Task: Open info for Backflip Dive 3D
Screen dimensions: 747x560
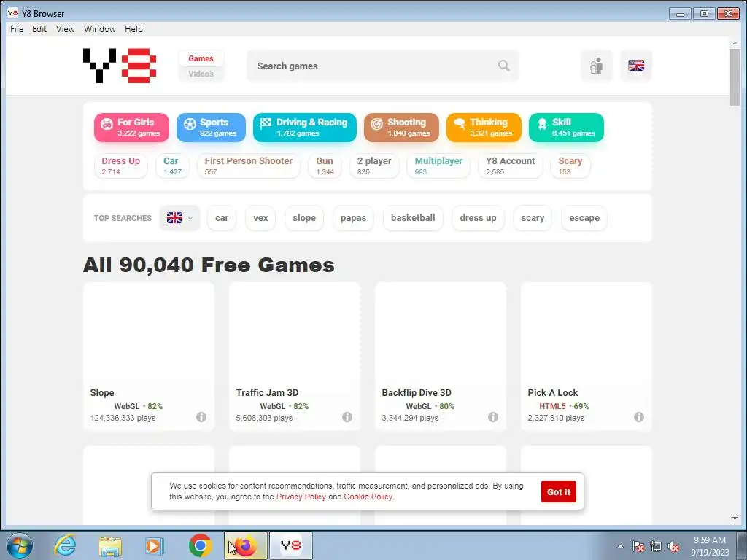Action: coord(493,417)
